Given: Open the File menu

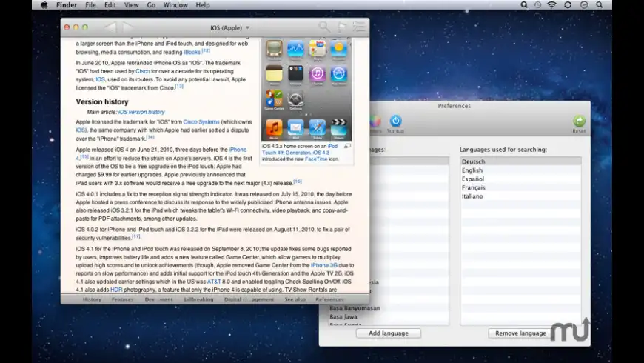Looking at the screenshot, I should coord(90,5).
